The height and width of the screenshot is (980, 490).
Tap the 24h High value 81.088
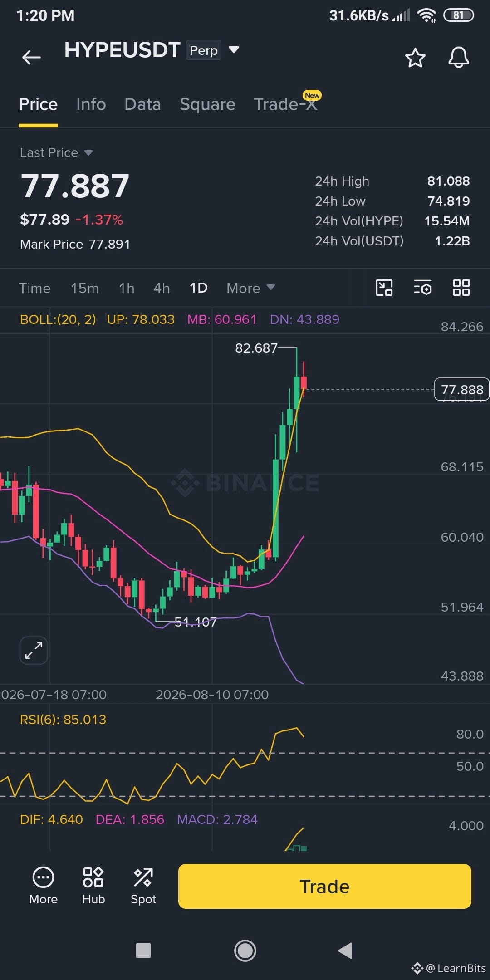point(448,181)
